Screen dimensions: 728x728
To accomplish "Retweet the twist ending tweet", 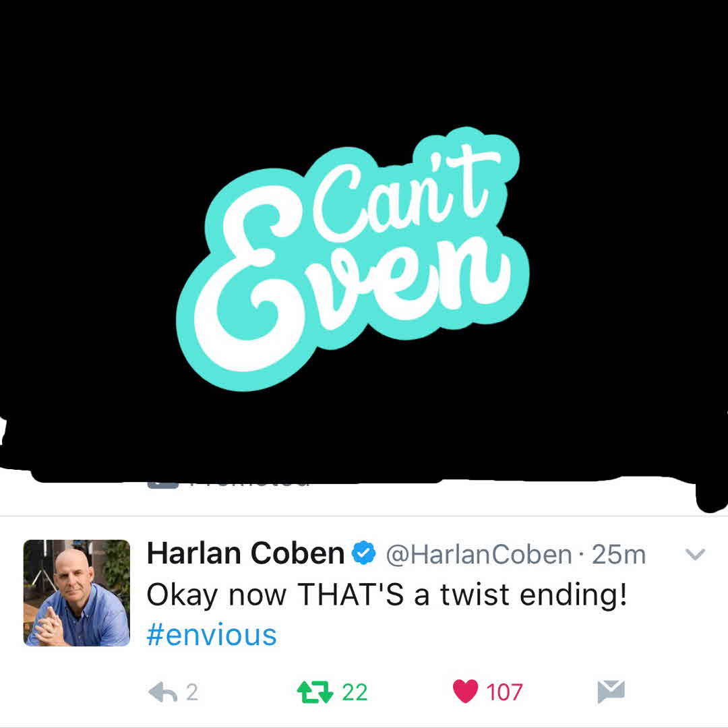I will [315, 692].
